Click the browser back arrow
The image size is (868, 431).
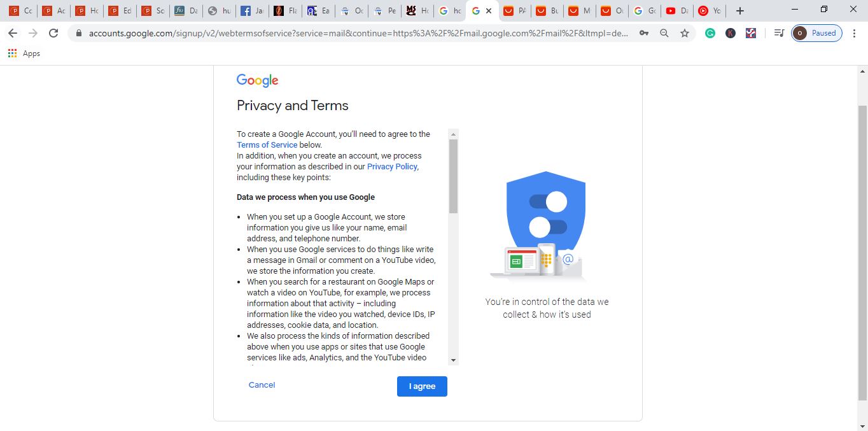point(13,33)
